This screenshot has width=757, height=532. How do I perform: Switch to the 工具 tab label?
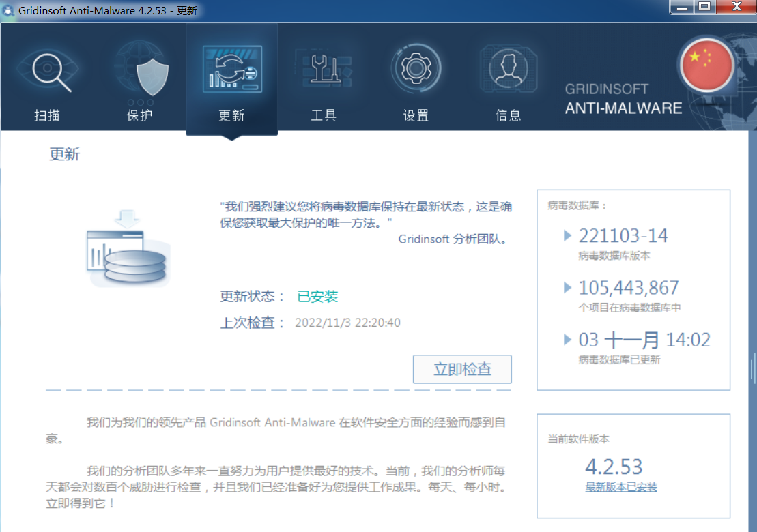coord(324,115)
